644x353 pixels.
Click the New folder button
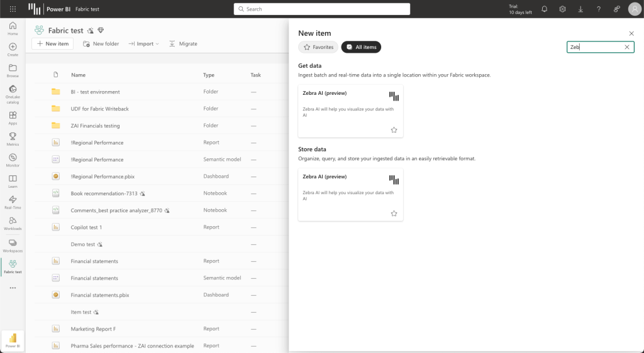[x=101, y=43]
